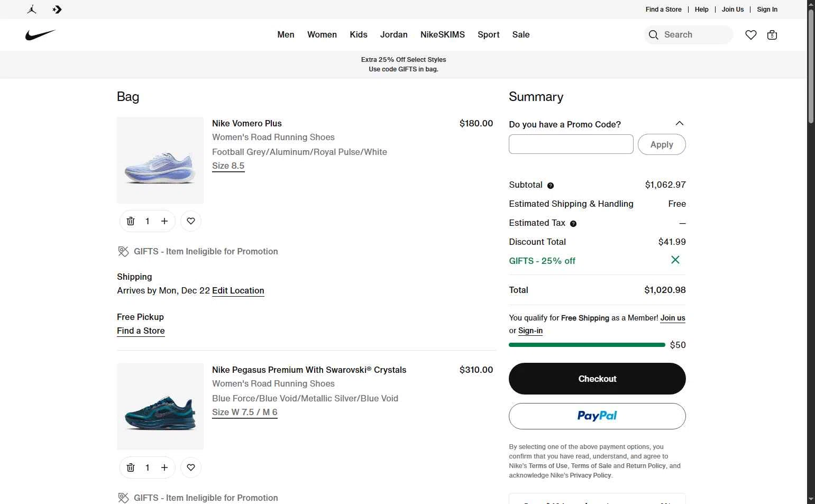The width and height of the screenshot is (815, 504).
Task: Click the scrollbar down arrow
Action: tap(811, 499)
